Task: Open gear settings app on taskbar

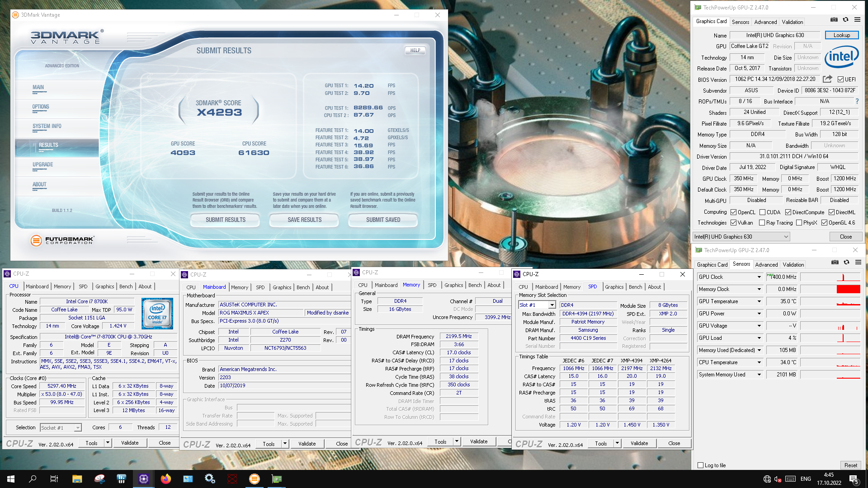Action: coord(210,479)
